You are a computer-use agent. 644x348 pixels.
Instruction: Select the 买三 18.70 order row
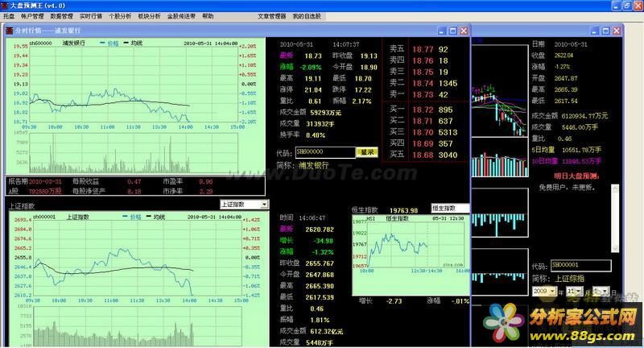point(426,132)
